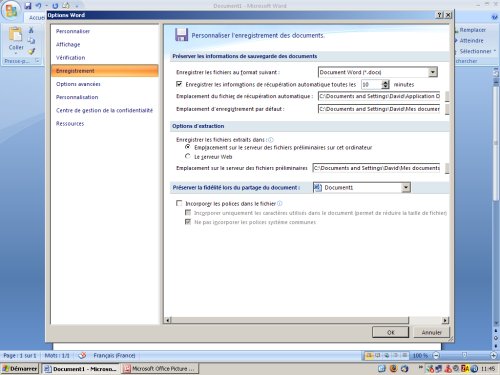Toggle 'Ne pas incorporer les polices système' checkbox

pyautogui.click(x=188, y=222)
